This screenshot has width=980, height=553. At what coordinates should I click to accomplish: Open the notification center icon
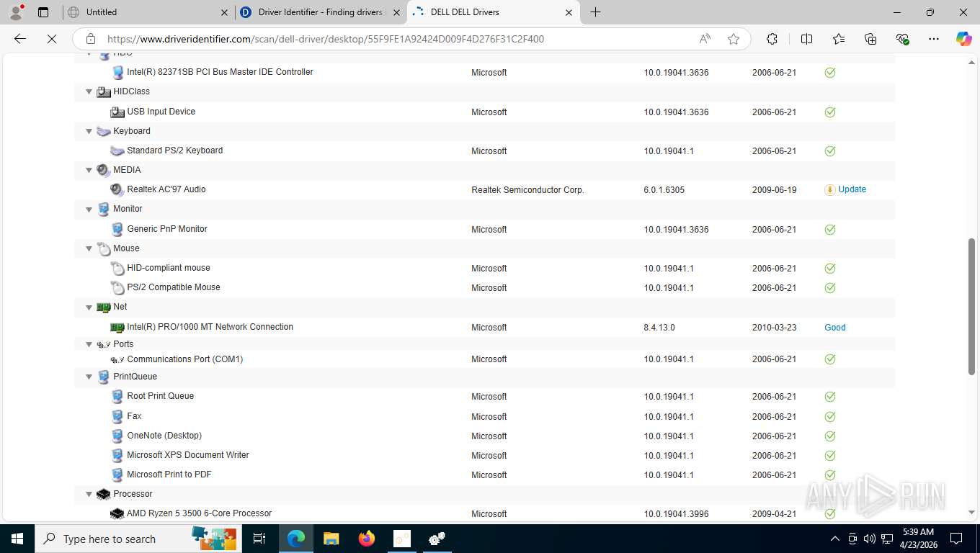[x=956, y=539]
